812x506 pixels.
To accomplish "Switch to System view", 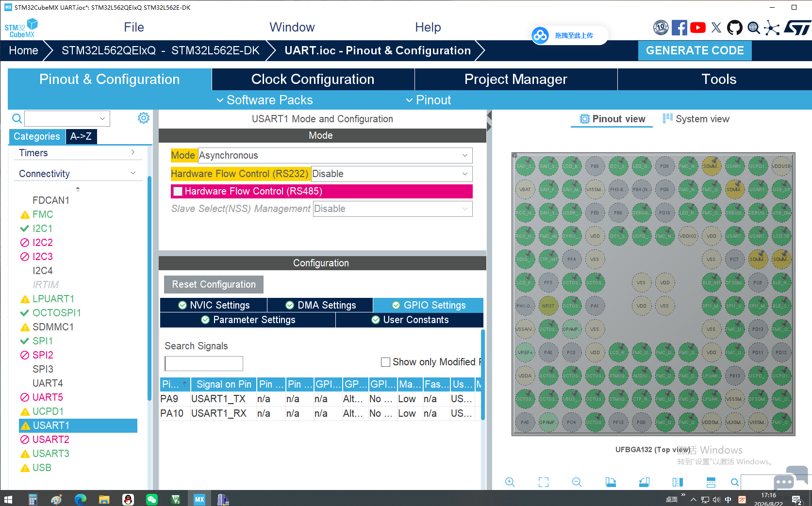I will [x=696, y=119].
